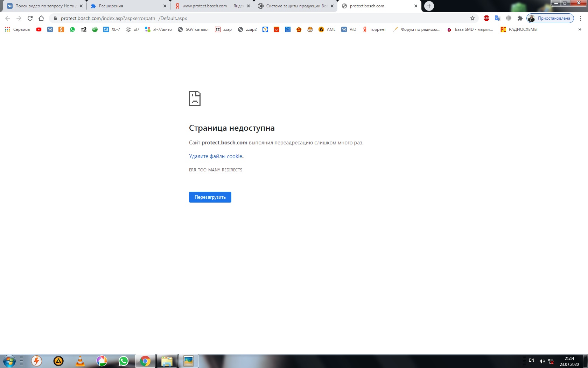Go to the browser home page icon

coord(41,18)
